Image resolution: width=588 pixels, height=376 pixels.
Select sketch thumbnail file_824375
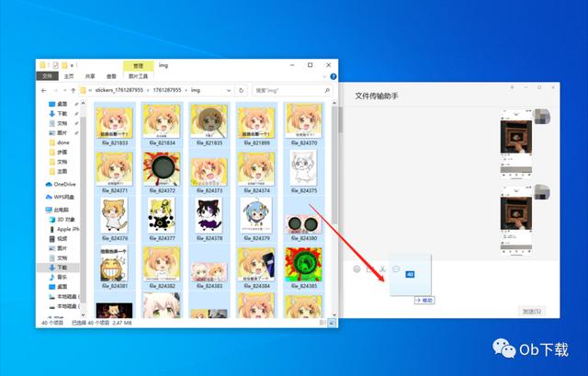point(303,167)
